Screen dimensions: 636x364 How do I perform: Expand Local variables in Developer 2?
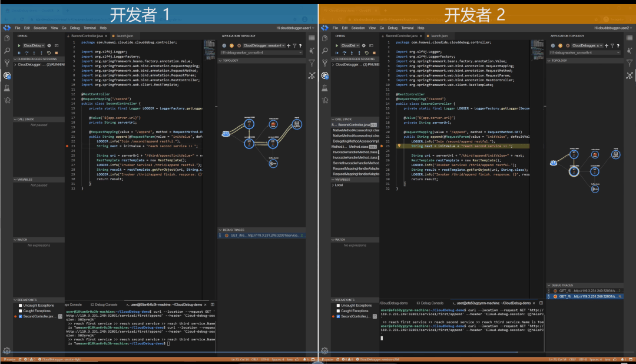(333, 185)
